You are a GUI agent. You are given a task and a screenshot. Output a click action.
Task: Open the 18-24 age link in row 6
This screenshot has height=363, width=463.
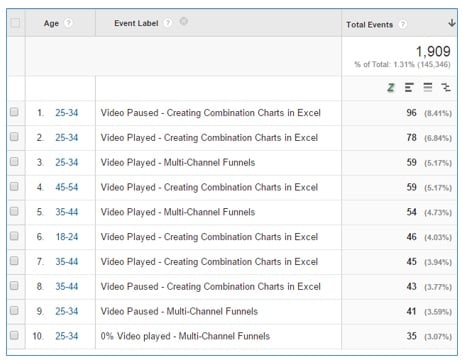tap(67, 237)
